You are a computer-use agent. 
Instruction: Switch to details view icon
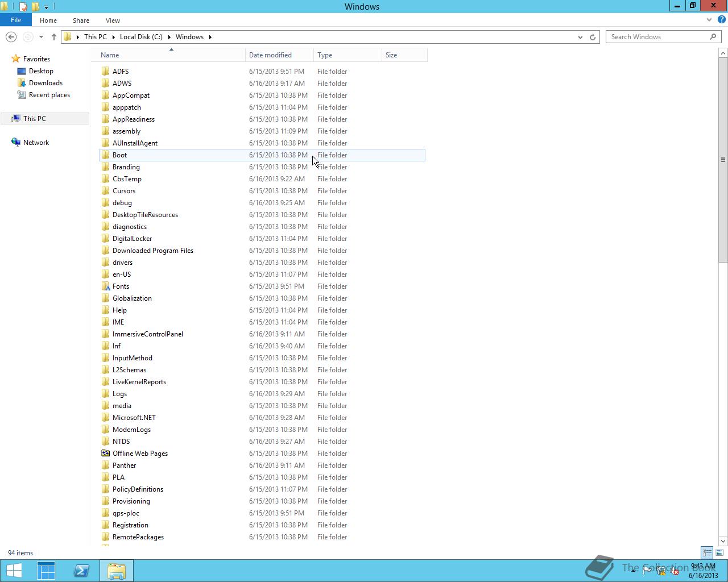tap(707, 552)
